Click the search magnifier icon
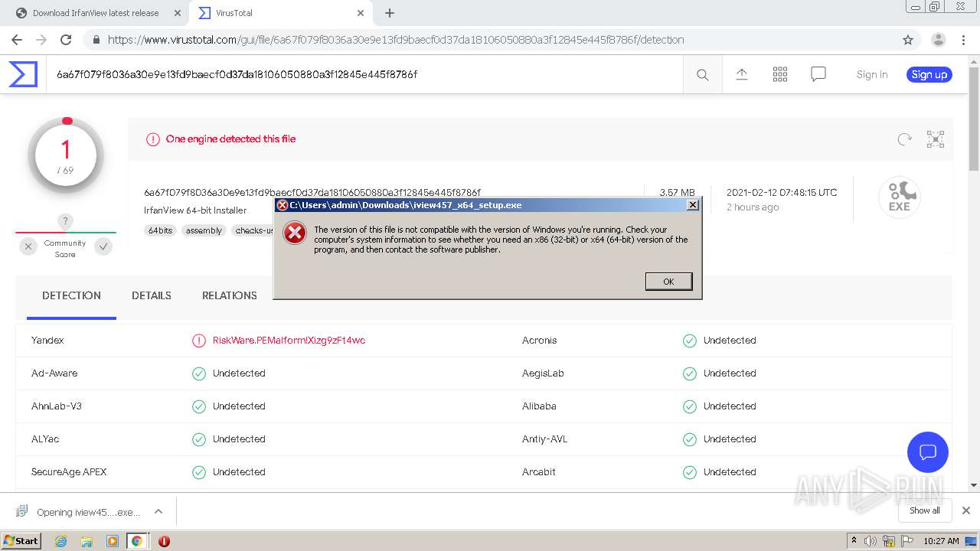Viewport: 980px width, 551px height. [x=703, y=74]
